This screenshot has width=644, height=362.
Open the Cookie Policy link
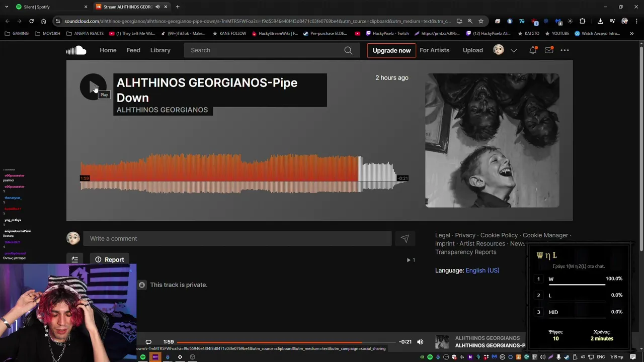(499, 235)
